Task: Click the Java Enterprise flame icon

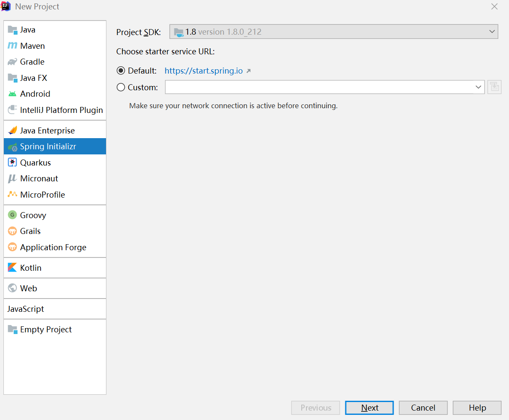Action: pos(12,130)
